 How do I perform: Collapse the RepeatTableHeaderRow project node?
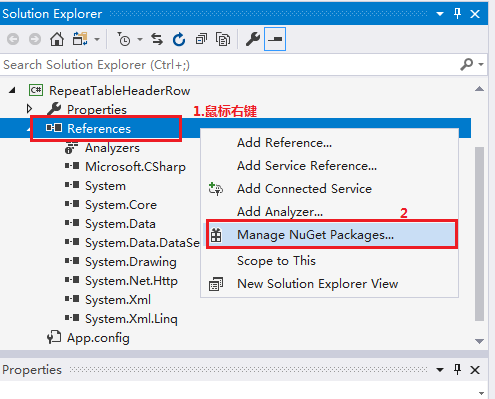pos(12,90)
